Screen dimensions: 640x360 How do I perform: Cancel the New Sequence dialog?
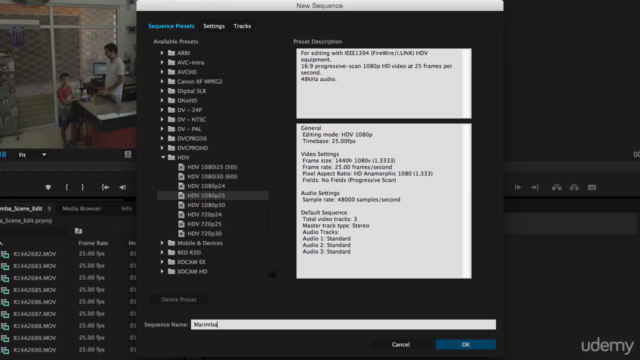(x=401, y=344)
